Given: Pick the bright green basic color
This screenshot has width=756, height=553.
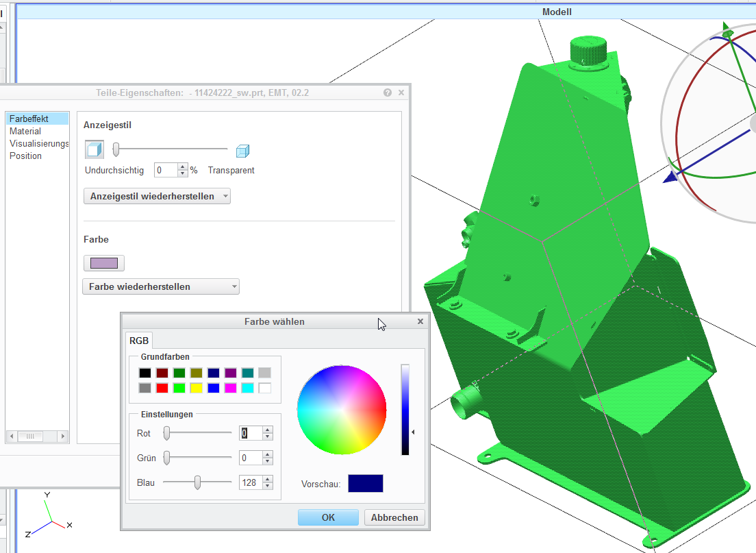Looking at the screenshot, I should coord(179,388).
